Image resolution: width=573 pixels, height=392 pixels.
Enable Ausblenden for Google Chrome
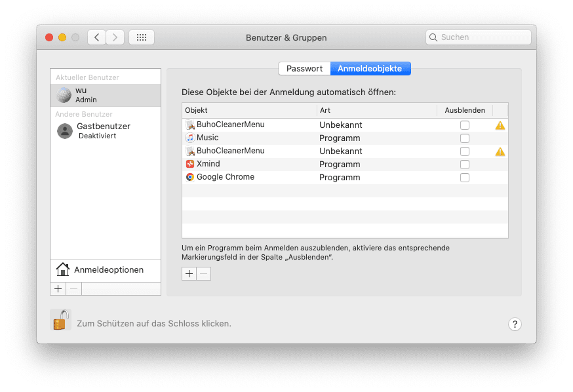coord(465,177)
